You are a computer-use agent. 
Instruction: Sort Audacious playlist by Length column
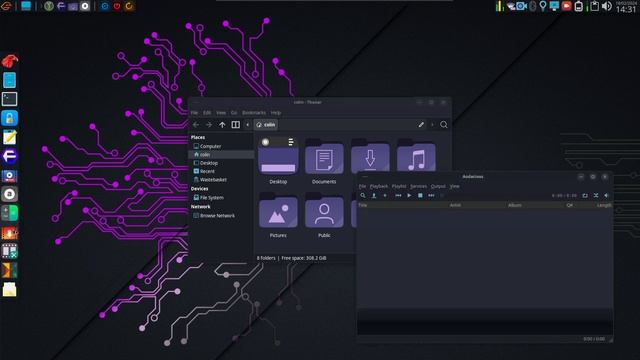(x=604, y=205)
